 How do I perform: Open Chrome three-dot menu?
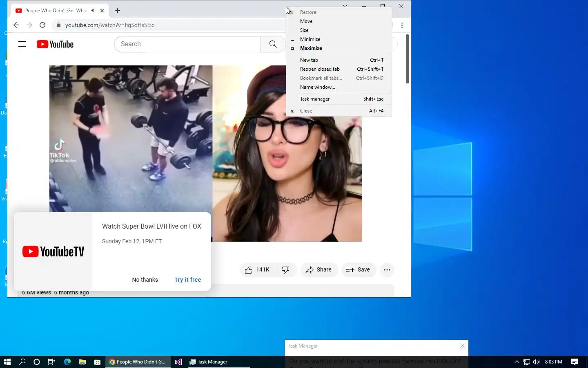[x=402, y=25]
